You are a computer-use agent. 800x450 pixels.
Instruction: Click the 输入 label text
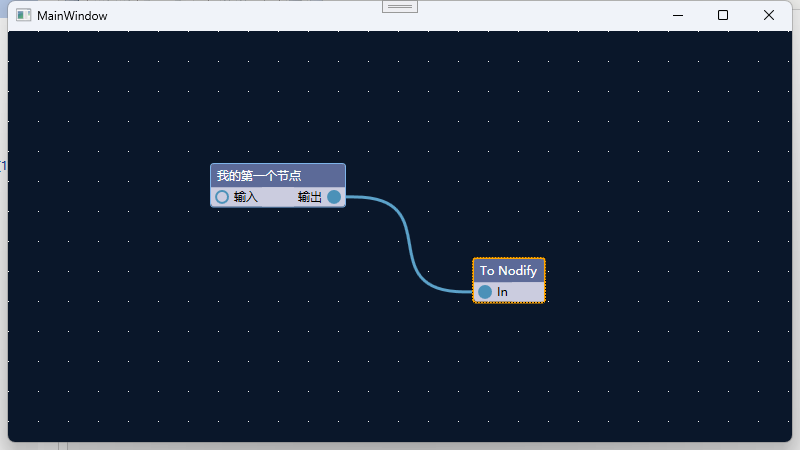click(x=245, y=197)
